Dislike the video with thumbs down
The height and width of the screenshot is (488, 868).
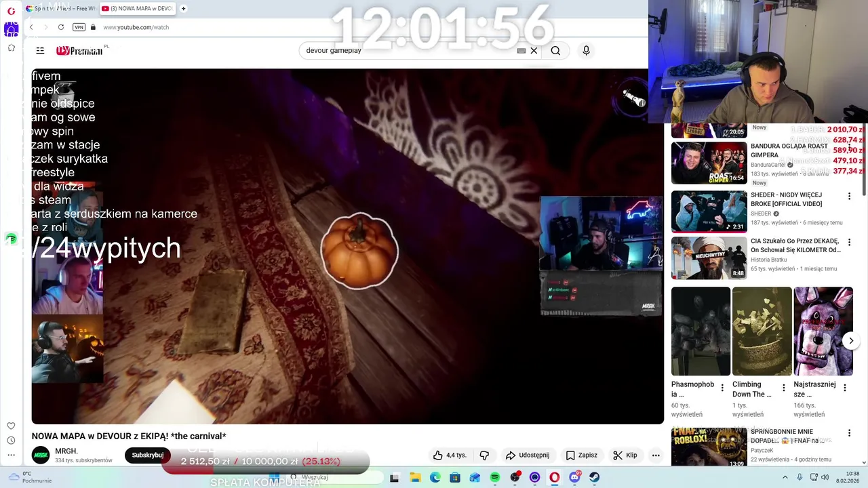pos(484,455)
